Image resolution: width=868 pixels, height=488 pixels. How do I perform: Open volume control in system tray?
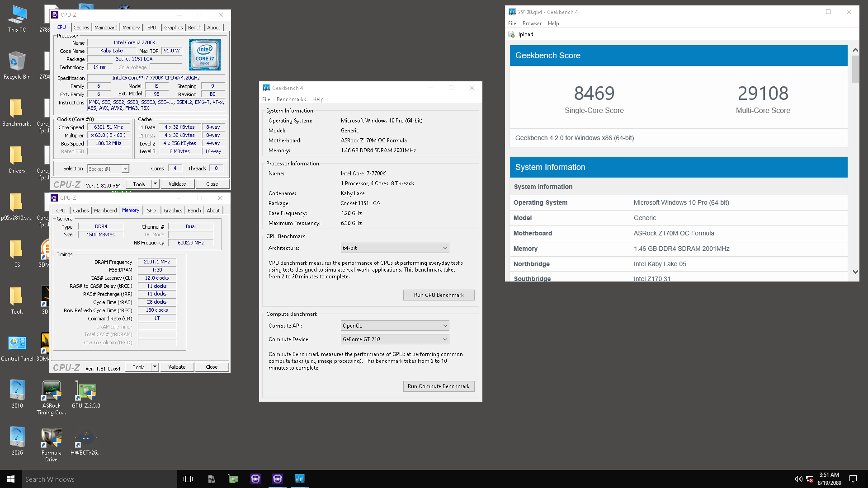[798, 479]
